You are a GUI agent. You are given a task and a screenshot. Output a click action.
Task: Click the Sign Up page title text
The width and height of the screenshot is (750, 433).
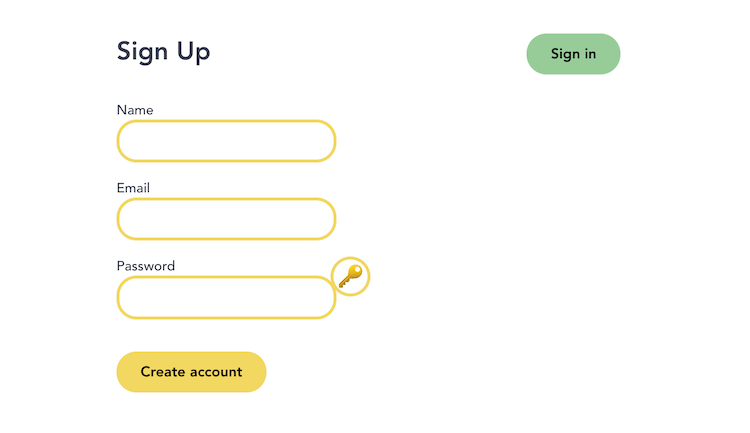(164, 51)
